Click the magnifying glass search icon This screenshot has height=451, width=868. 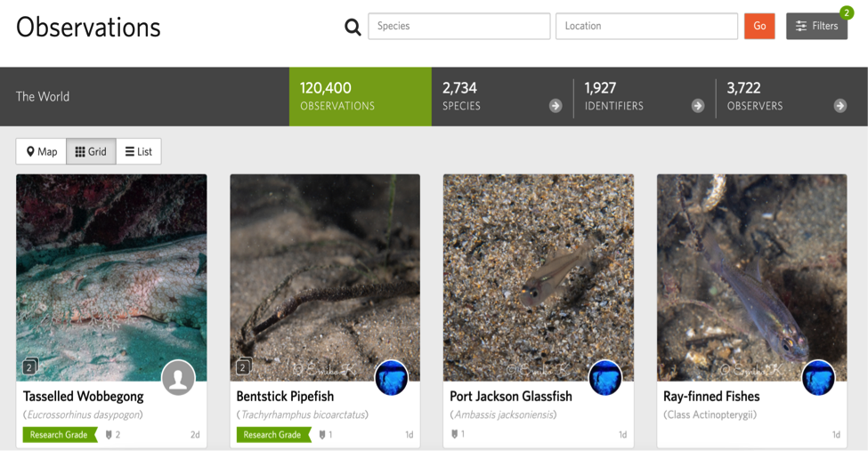tap(353, 27)
